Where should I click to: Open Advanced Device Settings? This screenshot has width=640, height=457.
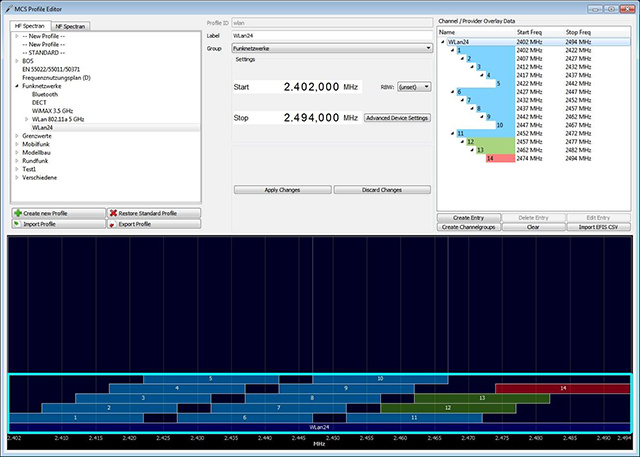(397, 118)
